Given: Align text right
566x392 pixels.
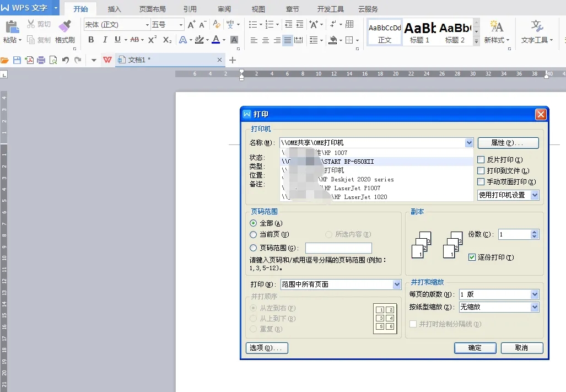Looking at the screenshot, I should pyautogui.click(x=277, y=40).
